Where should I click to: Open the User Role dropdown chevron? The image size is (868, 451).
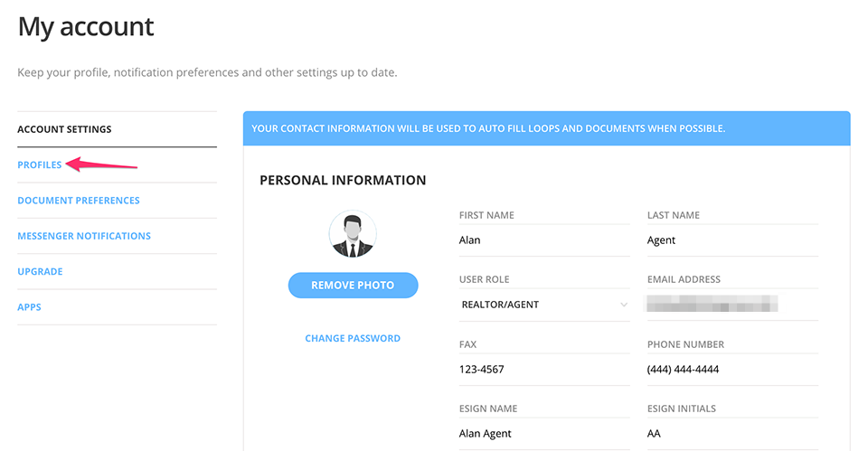624,305
